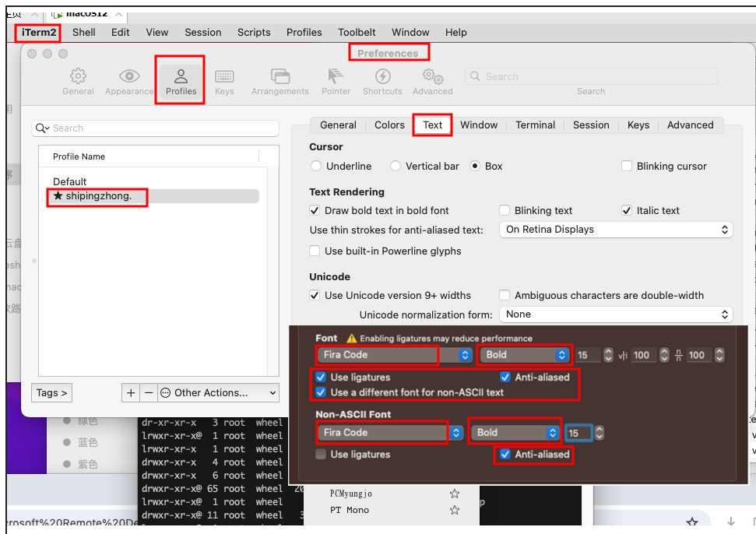
Task: Open the Keys keyboard icon in toolbar
Action: point(224,76)
